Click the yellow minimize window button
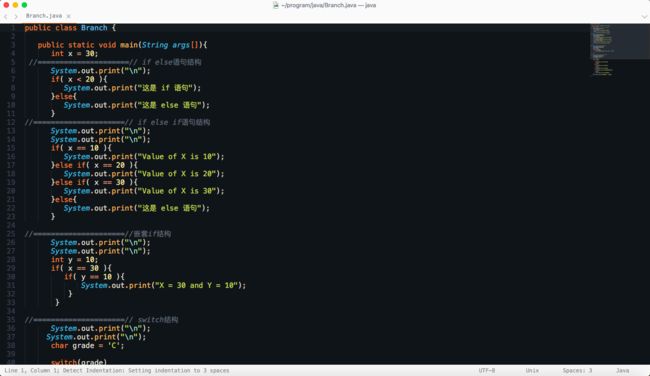Image resolution: width=650 pixels, height=376 pixels. tap(15, 5)
